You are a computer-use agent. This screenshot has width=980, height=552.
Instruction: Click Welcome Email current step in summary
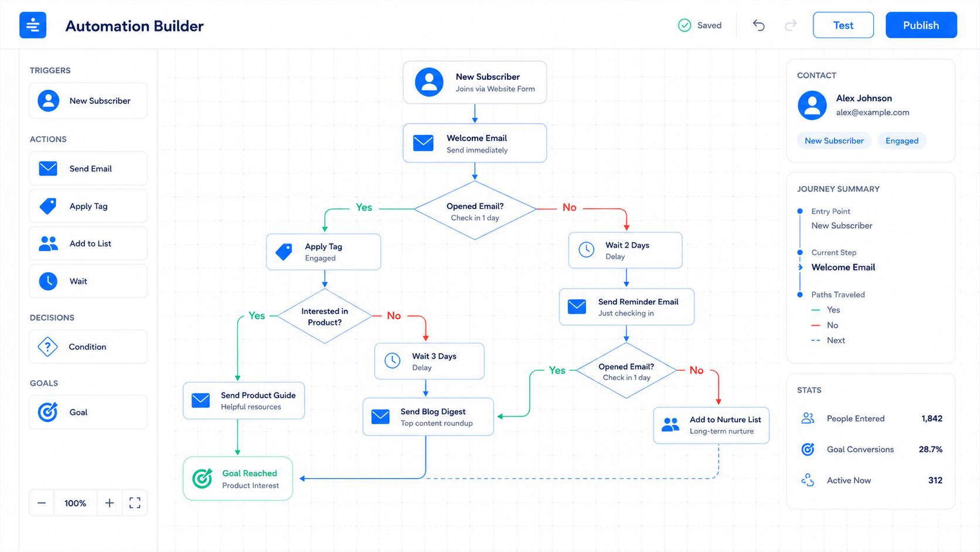[843, 267]
